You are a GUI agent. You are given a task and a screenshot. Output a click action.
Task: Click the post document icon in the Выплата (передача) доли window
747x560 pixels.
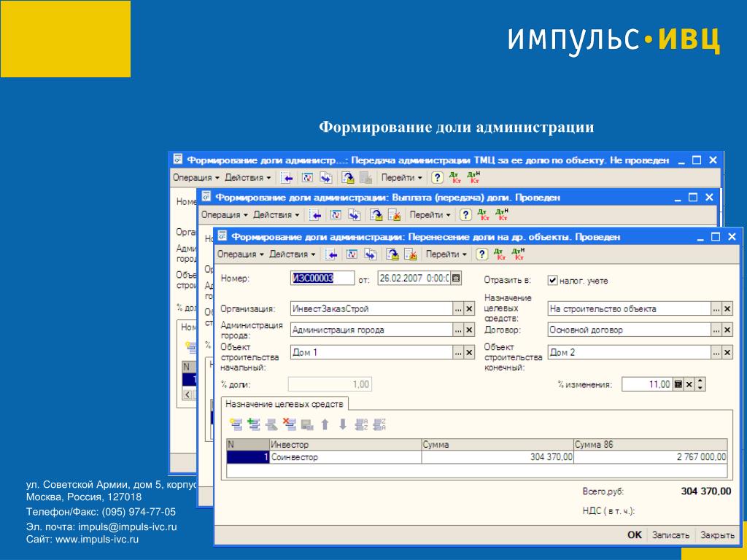376,215
